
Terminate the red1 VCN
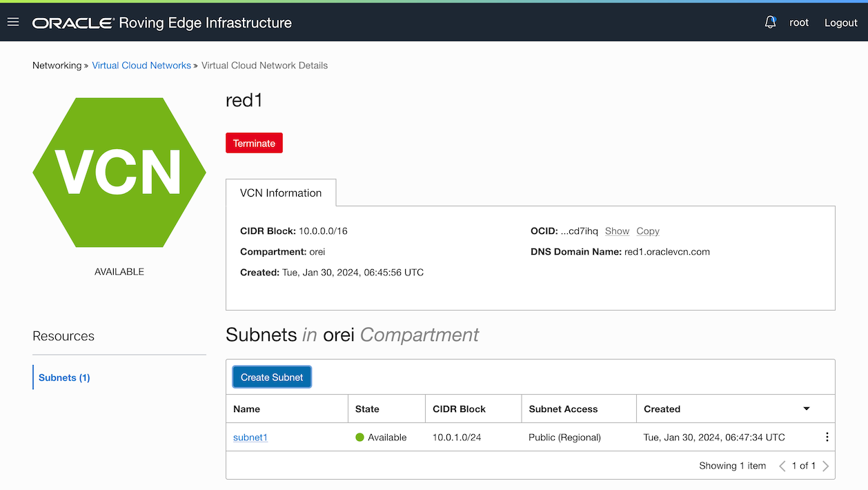pyautogui.click(x=254, y=143)
